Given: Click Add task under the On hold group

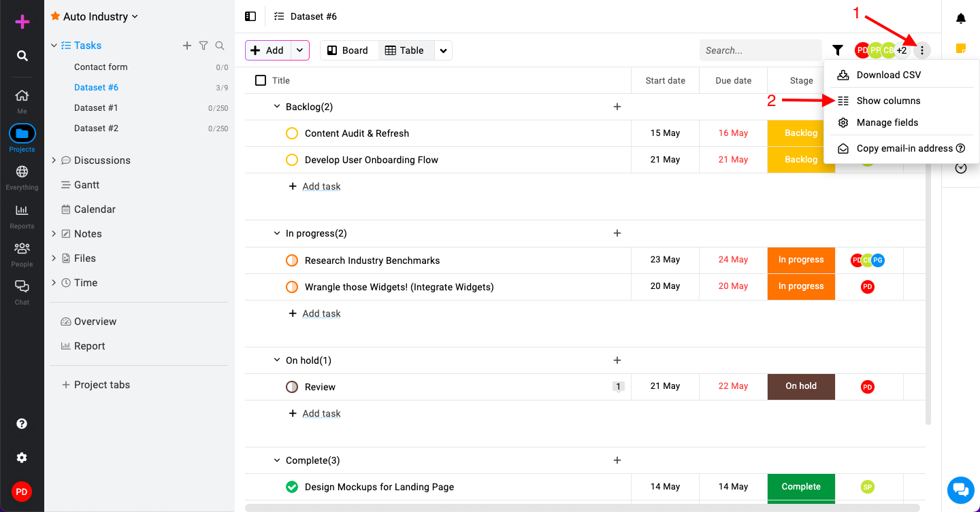Looking at the screenshot, I should (x=321, y=413).
